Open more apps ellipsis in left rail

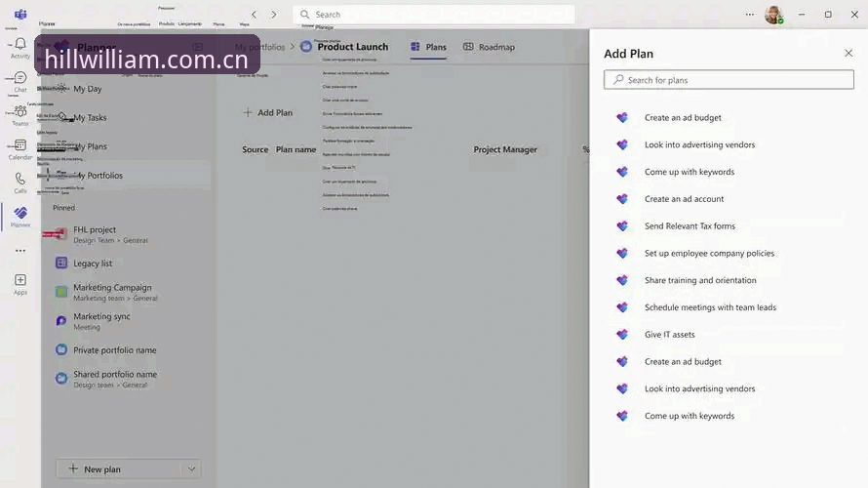20,251
